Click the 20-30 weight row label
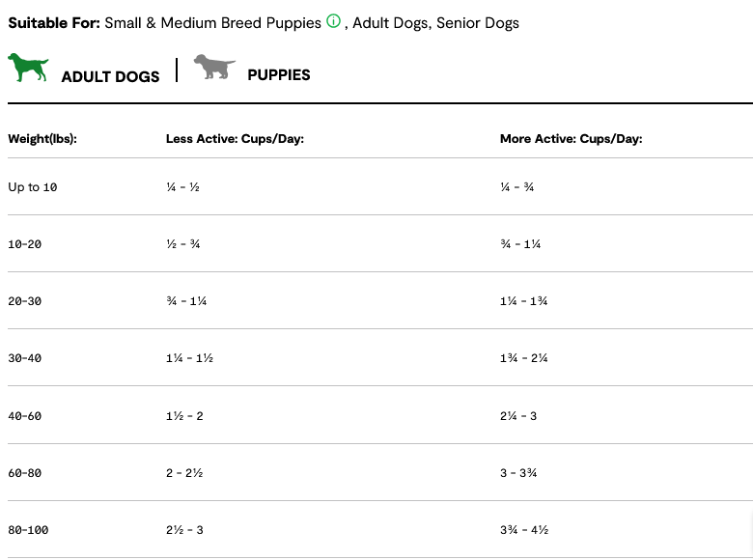This screenshot has height=560, width=753. click(x=25, y=301)
